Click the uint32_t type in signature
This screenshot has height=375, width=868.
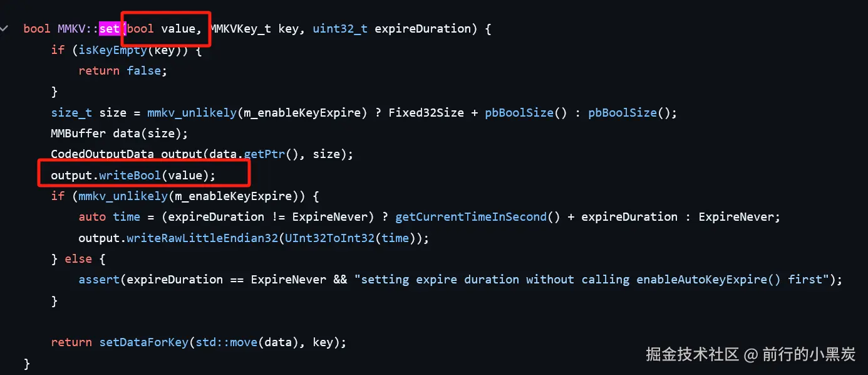(x=340, y=29)
